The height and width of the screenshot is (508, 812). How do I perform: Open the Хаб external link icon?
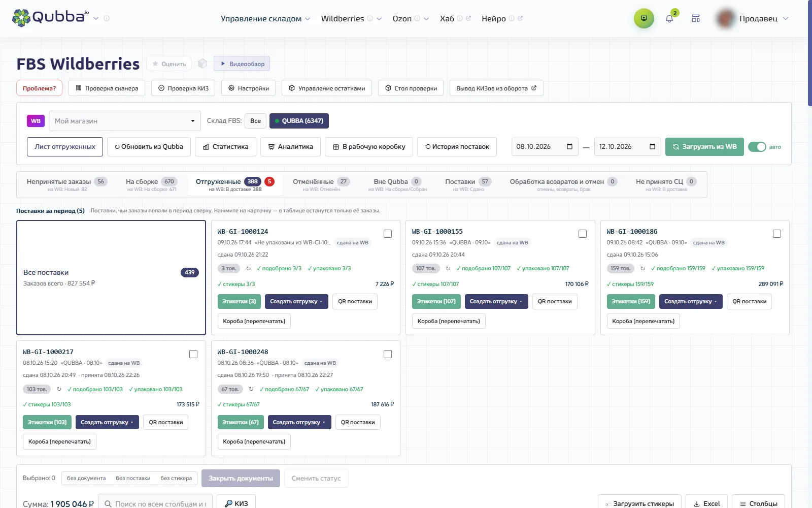[468, 18]
